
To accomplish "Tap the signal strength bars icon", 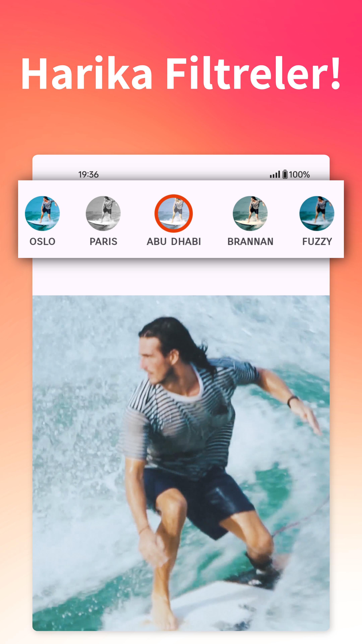I will coord(275,174).
